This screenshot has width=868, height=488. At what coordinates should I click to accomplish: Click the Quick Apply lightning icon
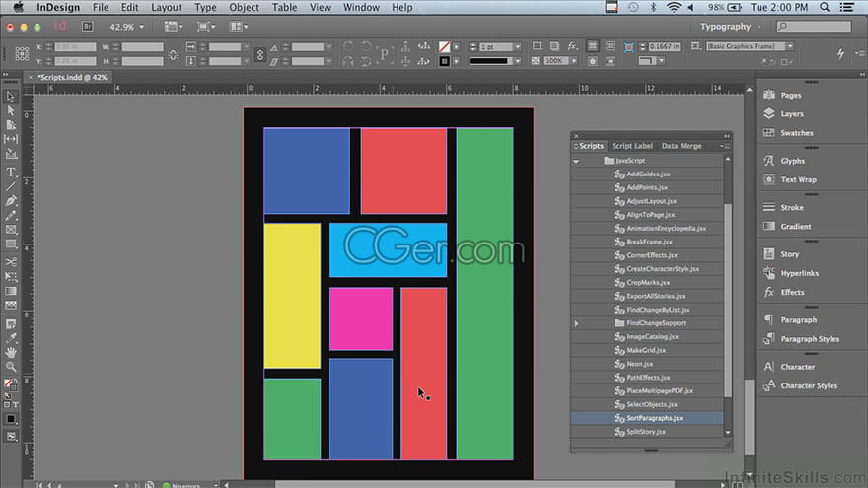(840, 53)
